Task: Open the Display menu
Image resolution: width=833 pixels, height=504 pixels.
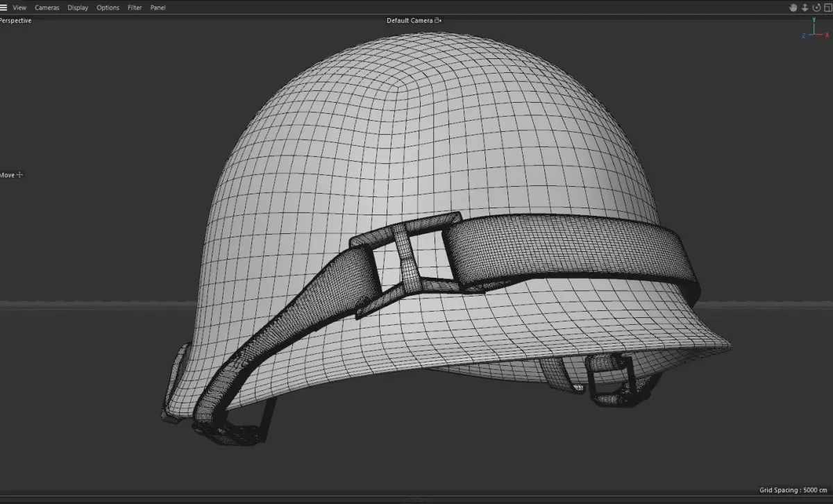Action: [78, 8]
